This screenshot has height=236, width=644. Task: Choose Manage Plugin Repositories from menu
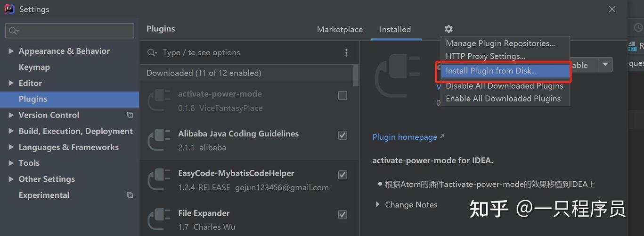click(x=500, y=43)
